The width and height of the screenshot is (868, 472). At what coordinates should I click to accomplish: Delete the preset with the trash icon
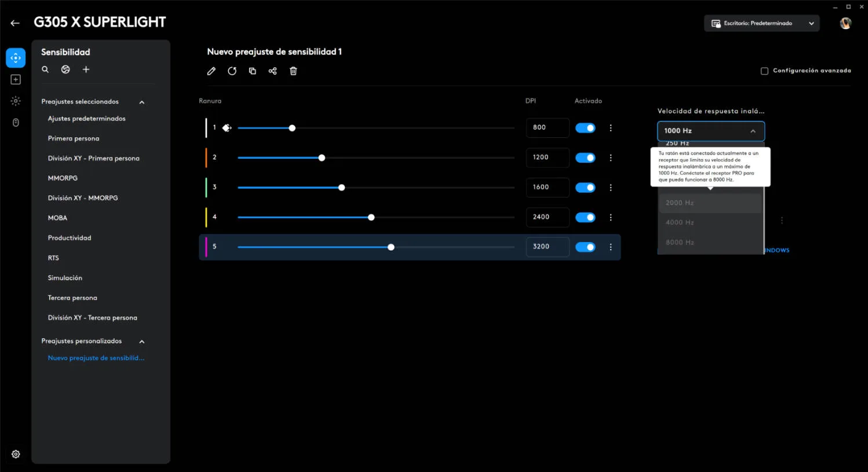click(x=293, y=71)
